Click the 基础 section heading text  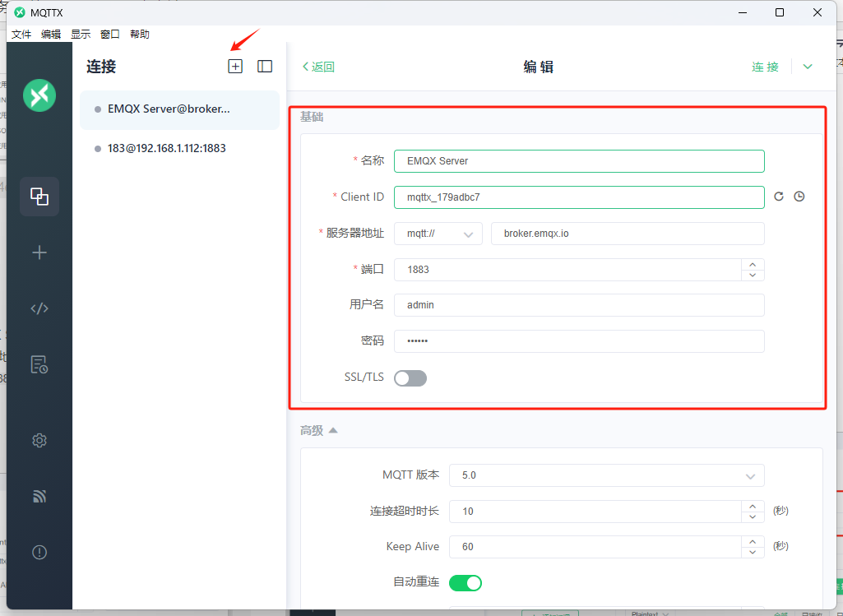312,117
